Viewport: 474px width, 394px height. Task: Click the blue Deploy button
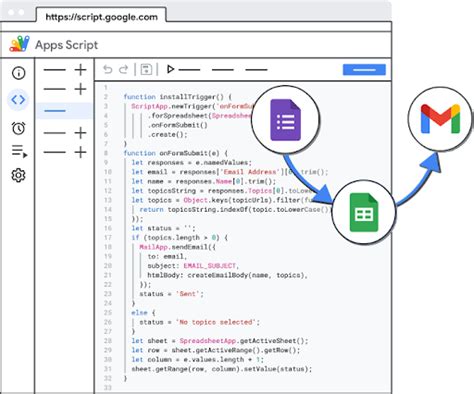[364, 69]
